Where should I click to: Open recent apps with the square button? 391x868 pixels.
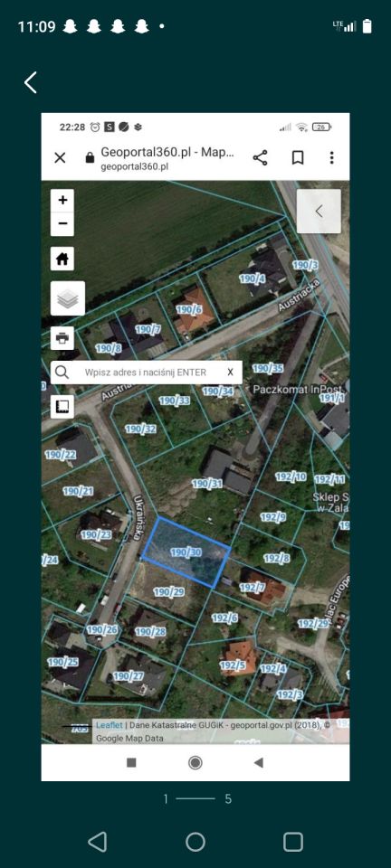click(293, 842)
